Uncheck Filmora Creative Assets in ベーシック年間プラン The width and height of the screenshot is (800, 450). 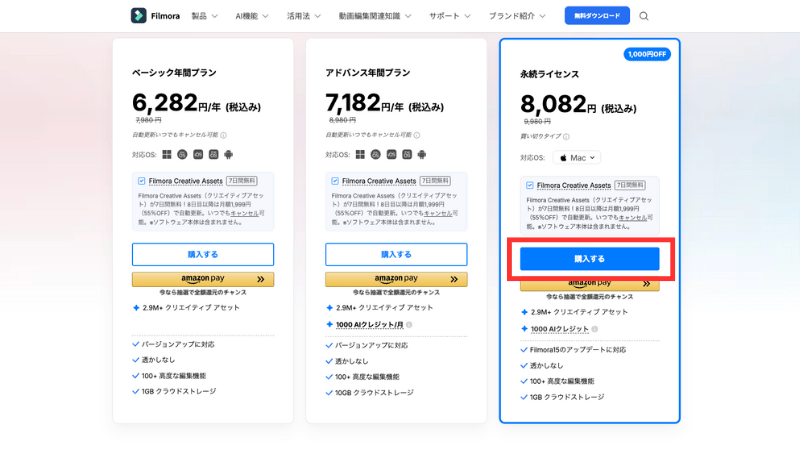(141, 181)
